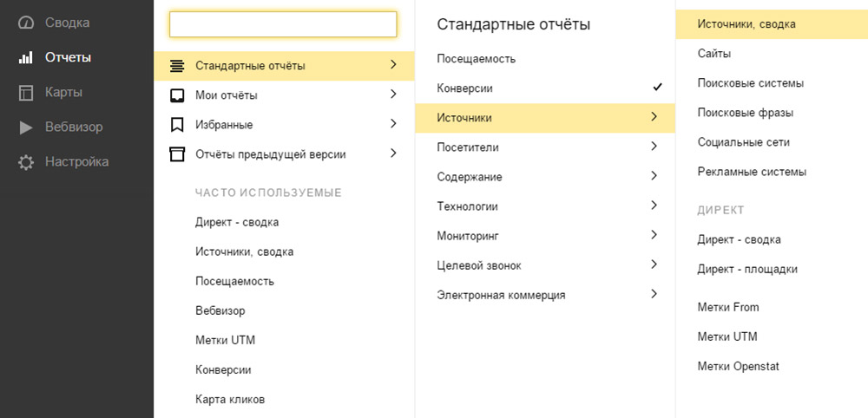868x418 pixels.
Task: Expand the Электронная коммерция submenu arrow
Action: click(x=654, y=294)
